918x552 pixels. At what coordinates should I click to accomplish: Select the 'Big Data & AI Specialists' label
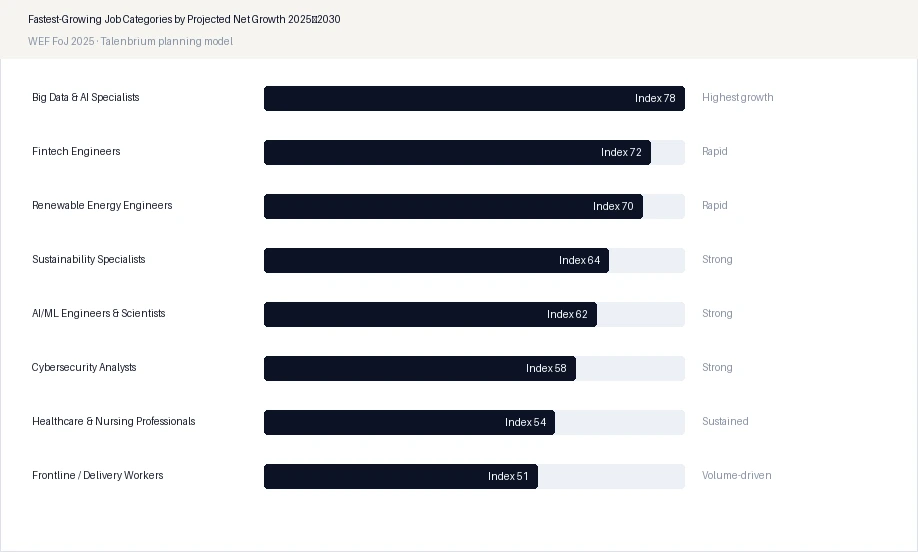point(85,97)
